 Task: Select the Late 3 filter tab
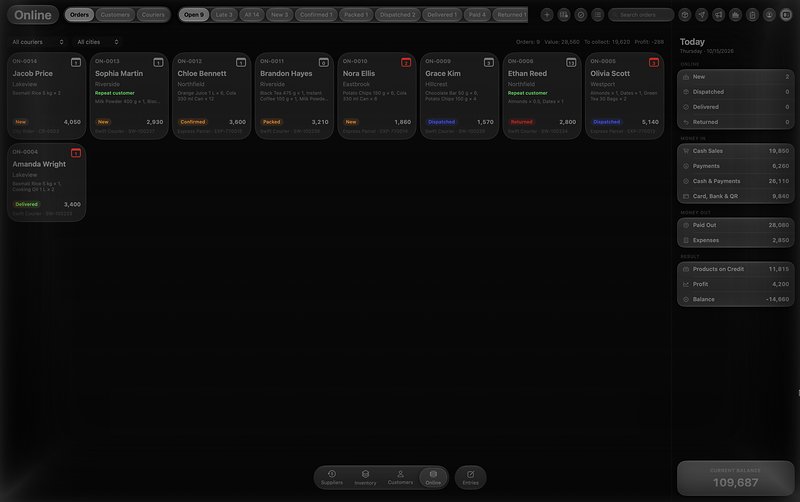[x=223, y=15]
